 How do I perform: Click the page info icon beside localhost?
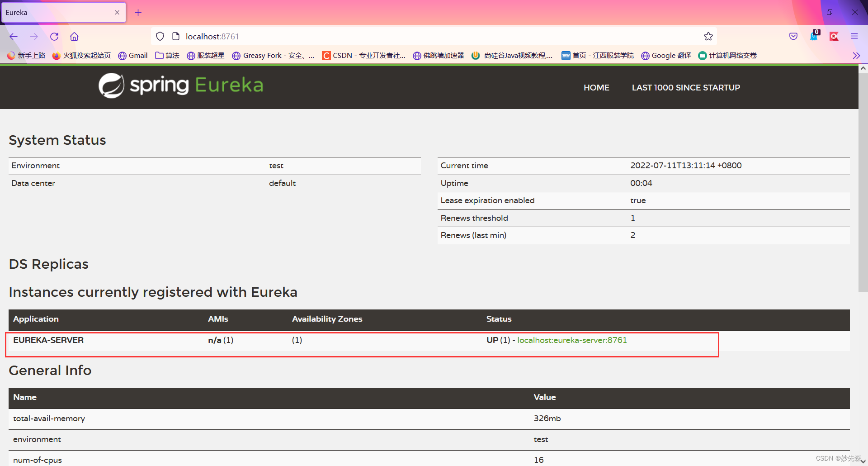(176, 37)
